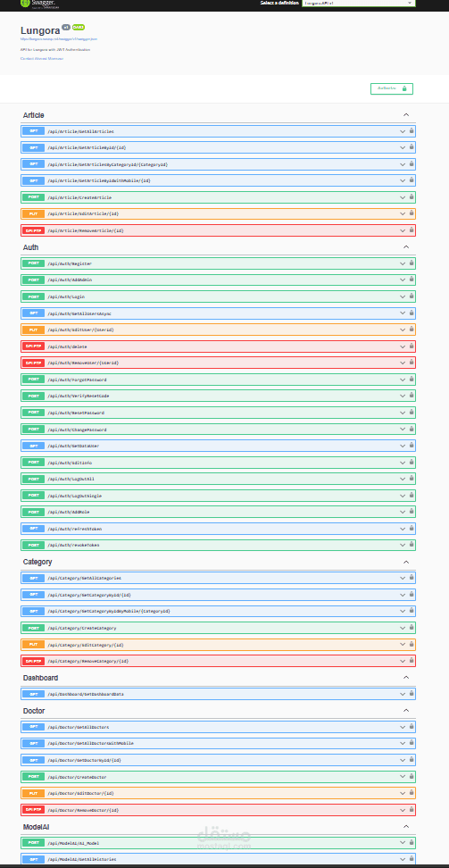This screenshot has height=868, width=449.
Task: Collapse the Doctor section
Action: 406,710
